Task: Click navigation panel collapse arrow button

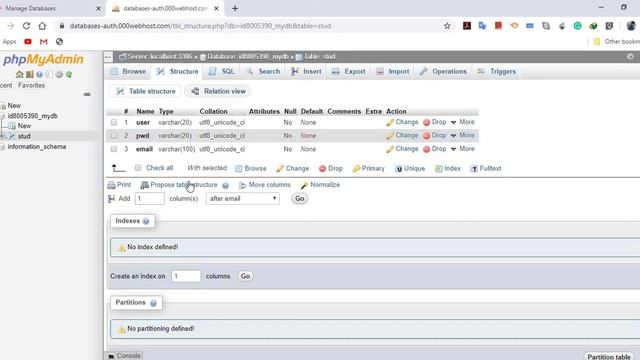Action: pos(108,57)
